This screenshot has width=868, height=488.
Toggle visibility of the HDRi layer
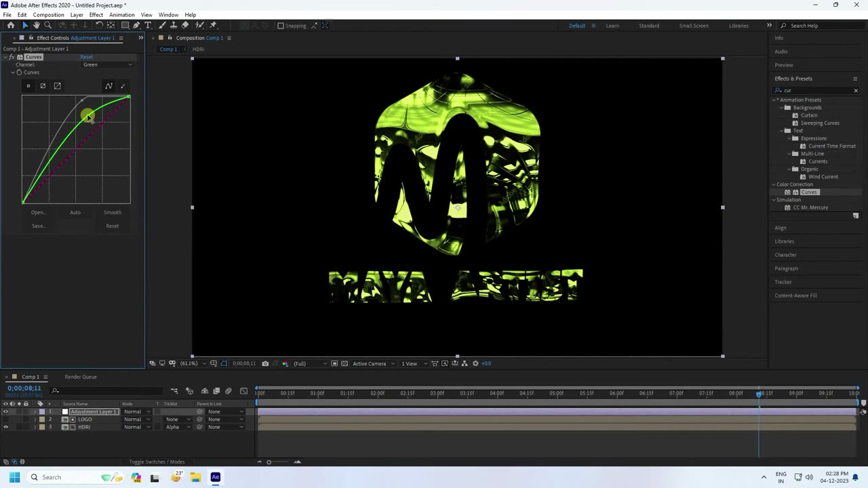click(x=6, y=427)
